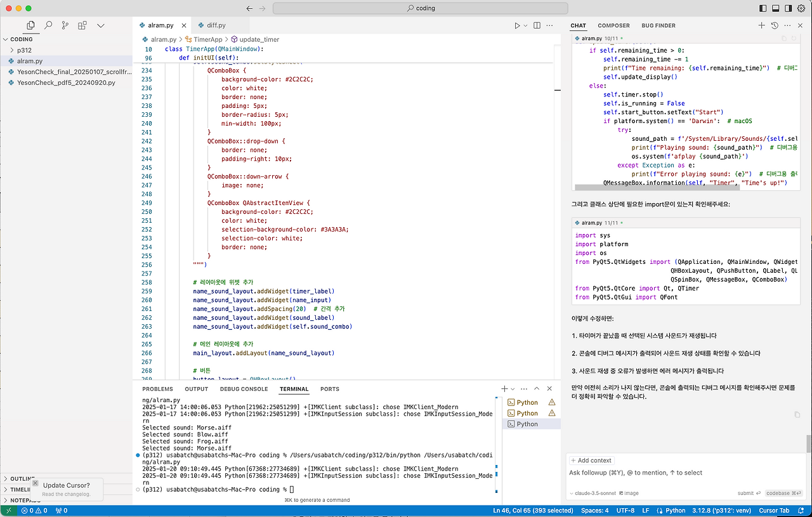Open the Search icon in the activity bar

(48, 25)
